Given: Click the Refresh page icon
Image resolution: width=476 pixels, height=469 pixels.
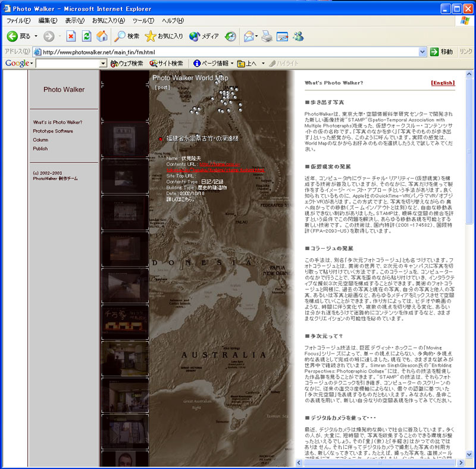Looking at the screenshot, I should click(86, 36).
